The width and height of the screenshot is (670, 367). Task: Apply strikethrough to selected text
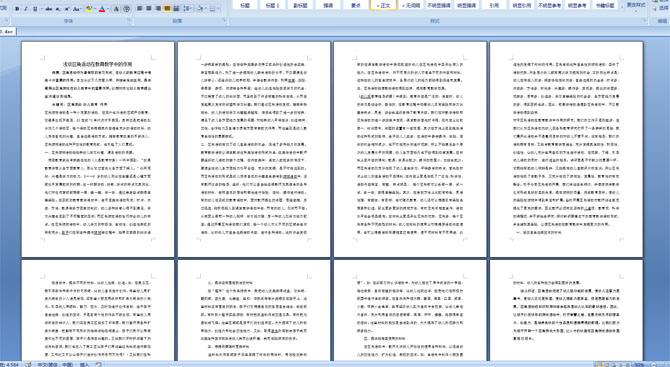pos(49,9)
